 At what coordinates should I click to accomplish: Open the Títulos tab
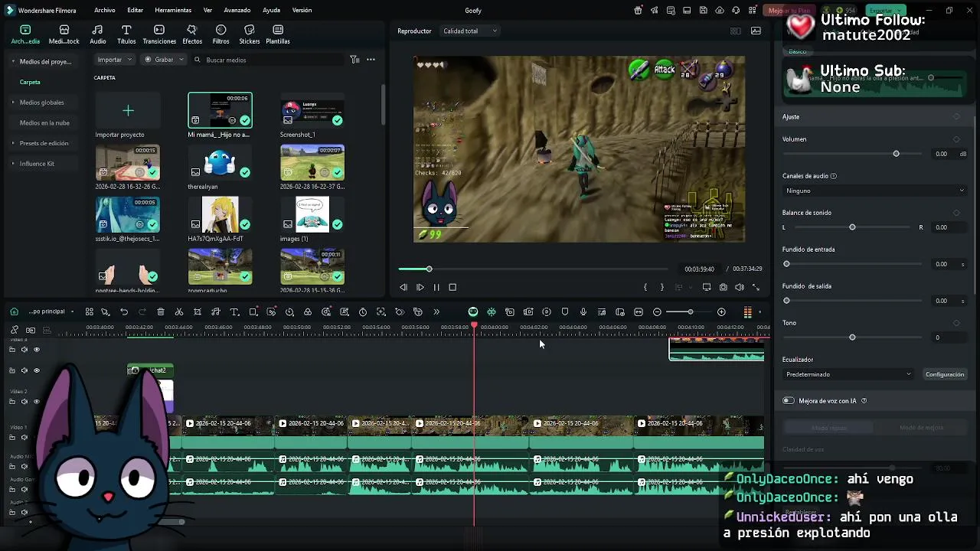tap(126, 34)
